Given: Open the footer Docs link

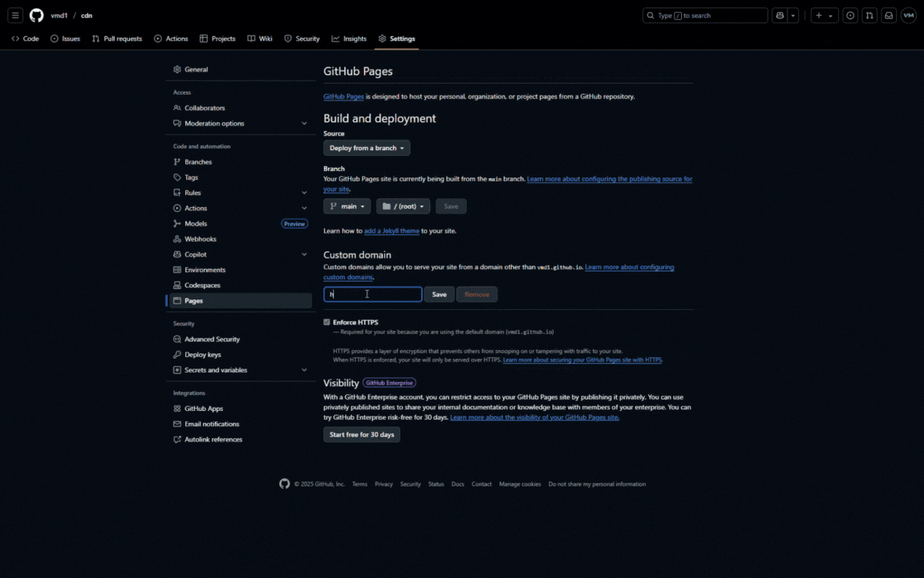Looking at the screenshot, I should pos(458,484).
